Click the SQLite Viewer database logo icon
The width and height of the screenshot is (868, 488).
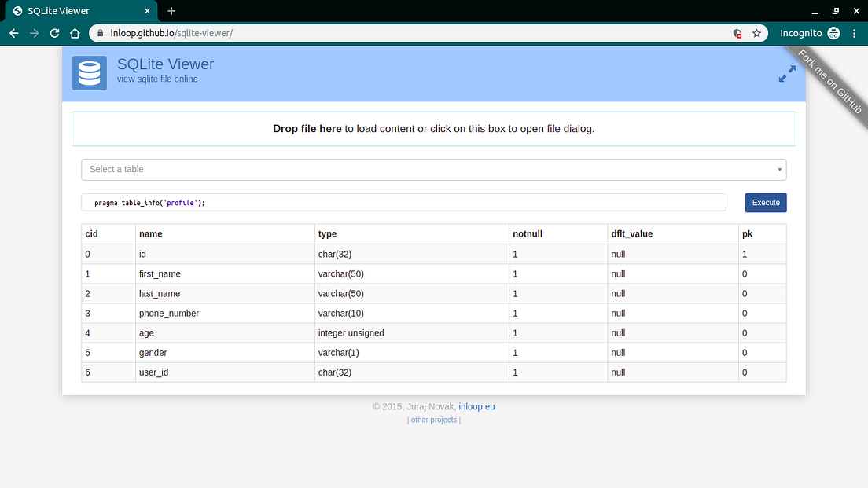[x=89, y=72]
